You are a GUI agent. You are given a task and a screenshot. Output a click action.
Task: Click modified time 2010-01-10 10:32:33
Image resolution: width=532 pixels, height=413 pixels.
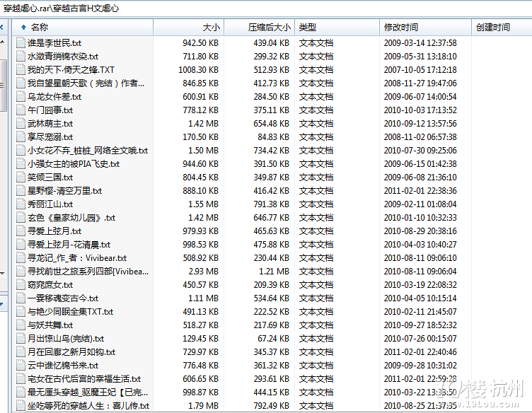pos(420,218)
